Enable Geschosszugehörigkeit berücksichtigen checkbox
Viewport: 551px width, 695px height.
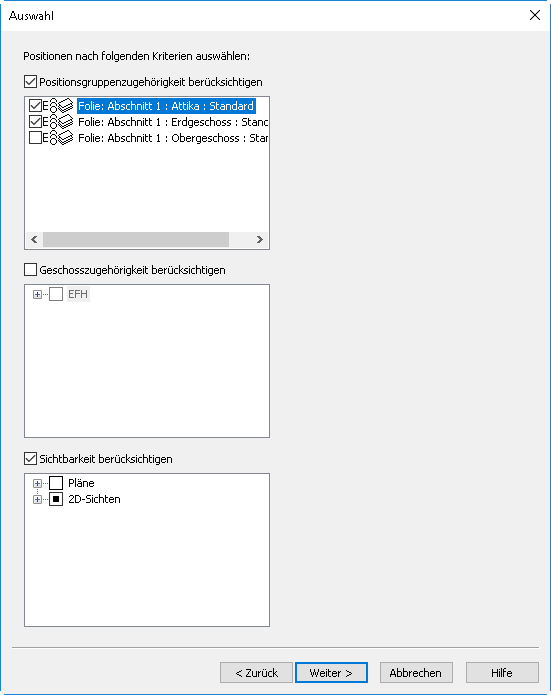tap(30, 269)
